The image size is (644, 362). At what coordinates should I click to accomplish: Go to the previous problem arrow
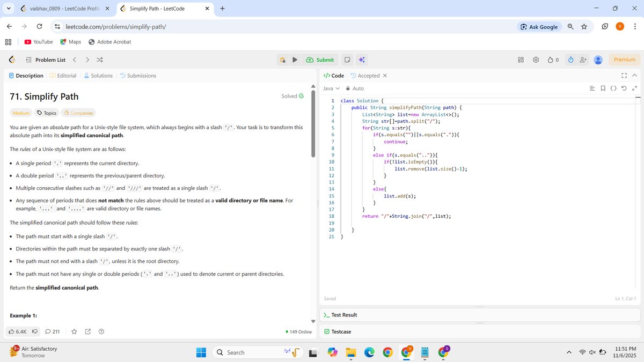coord(75,60)
